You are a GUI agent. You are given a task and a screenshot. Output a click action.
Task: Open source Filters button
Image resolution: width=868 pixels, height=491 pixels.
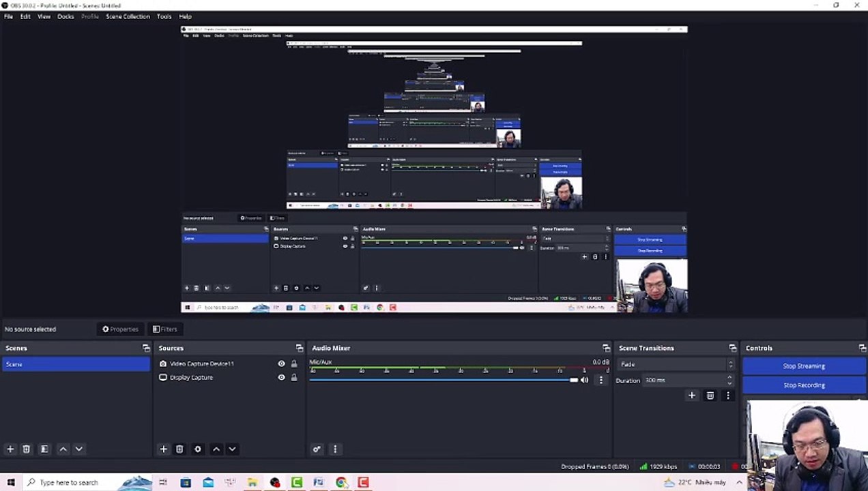164,329
